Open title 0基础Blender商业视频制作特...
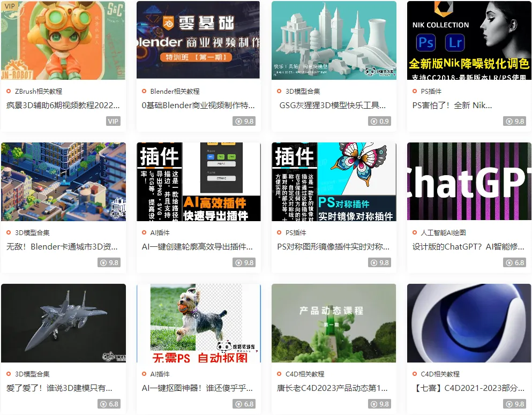Image resolution: width=532 pixels, height=415 pixels. point(198,105)
